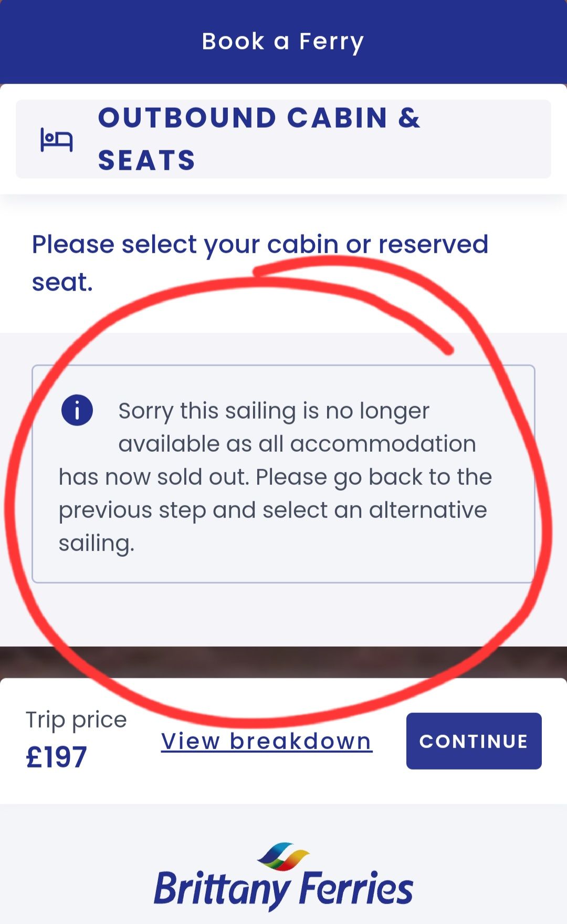This screenshot has height=924, width=567.
Task: Click 'Sorry this sailing is no longer' line
Action: pyautogui.click(x=274, y=411)
